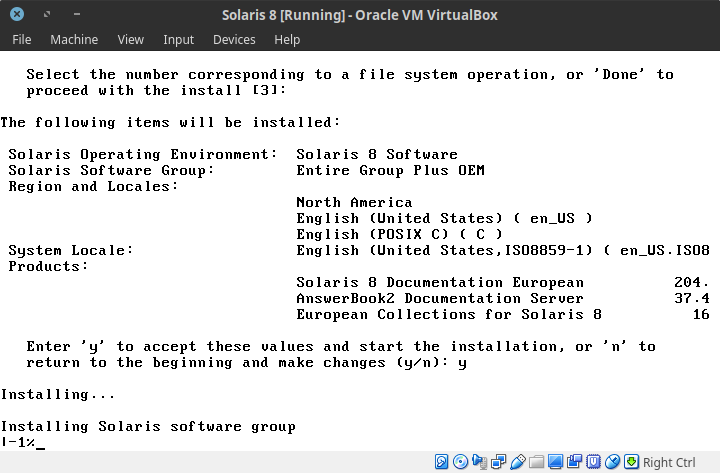Open the USB devices status icon

coord(518,462)
